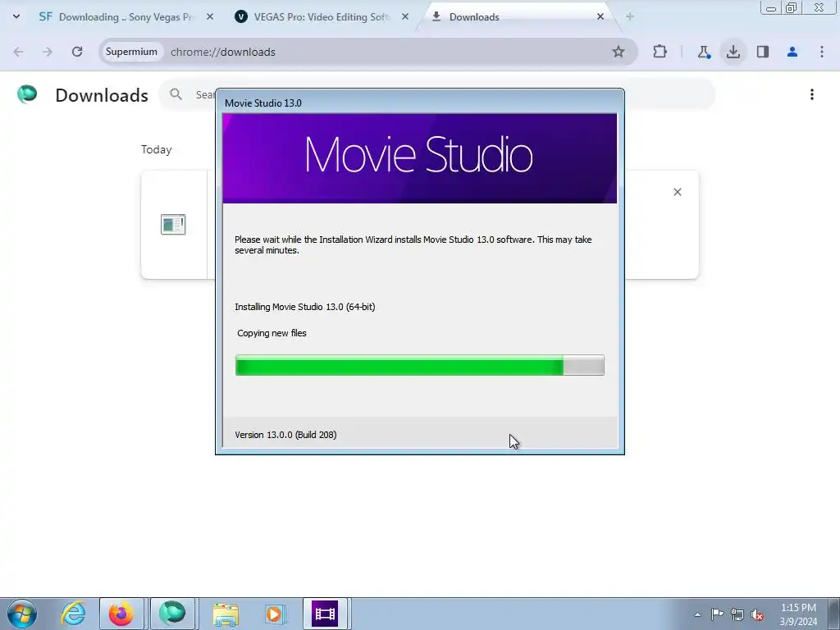
Task: Click the Today date heading
Action: point(157,149)
